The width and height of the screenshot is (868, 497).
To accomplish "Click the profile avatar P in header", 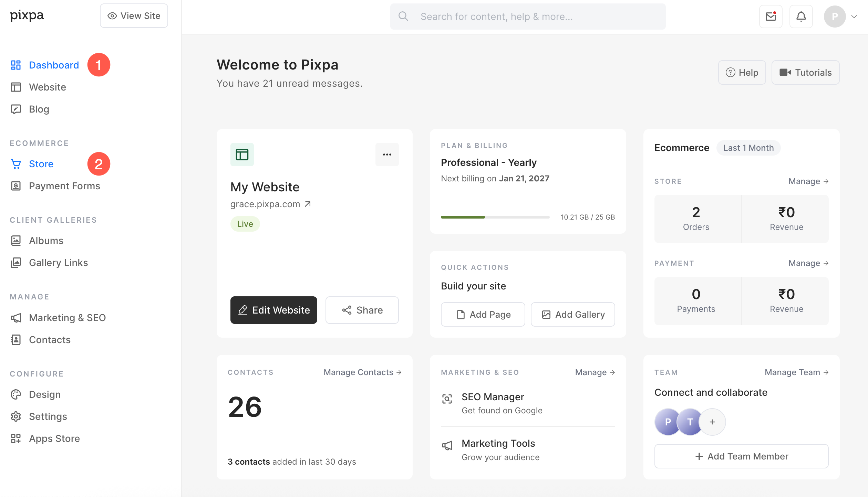I will 835,16.
